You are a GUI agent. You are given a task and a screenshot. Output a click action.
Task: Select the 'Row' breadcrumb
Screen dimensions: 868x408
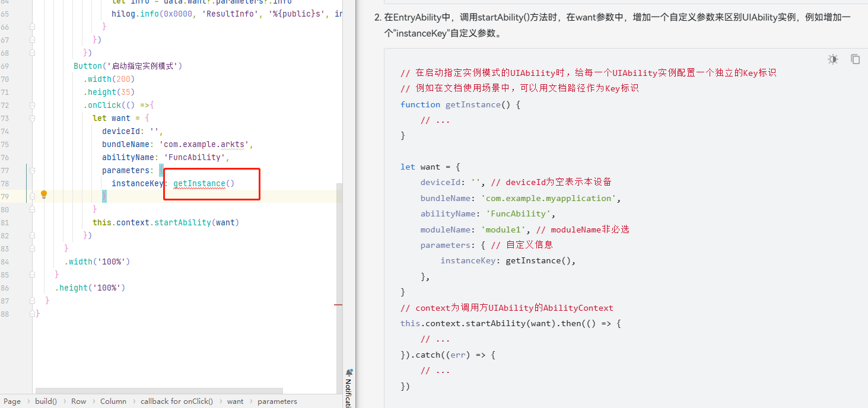click(x=78, y=401)
